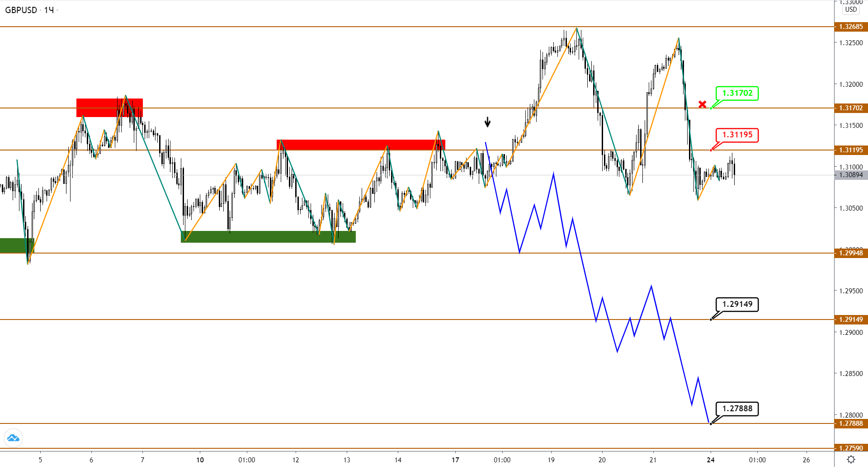
Task: Click the TradingView cloud logo icon
Action: click(x=13, y=438)
